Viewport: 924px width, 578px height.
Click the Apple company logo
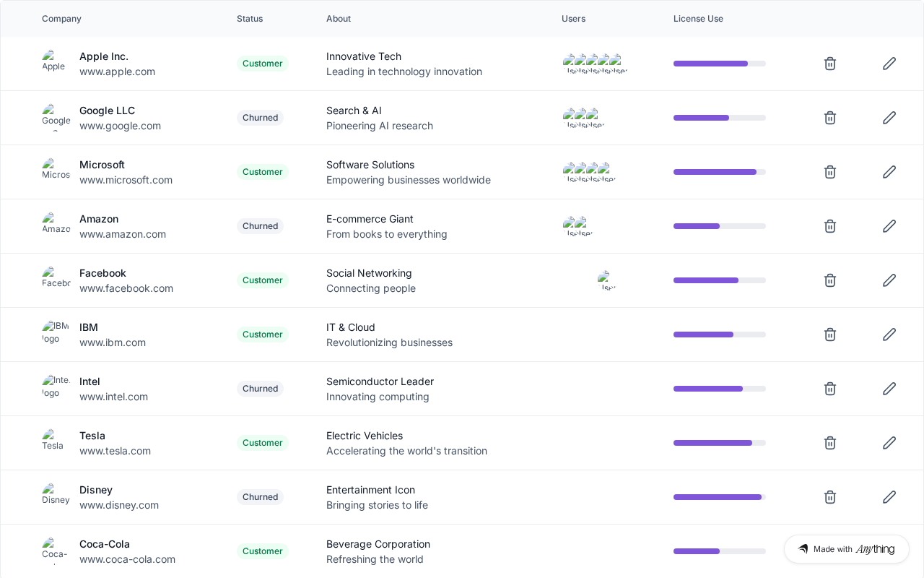[x=53, y=63]
